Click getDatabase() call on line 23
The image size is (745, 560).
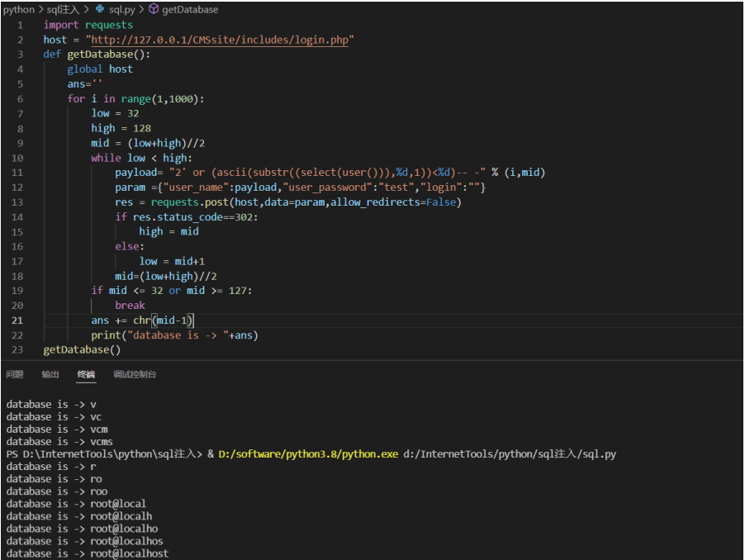(x=82, y=350)
